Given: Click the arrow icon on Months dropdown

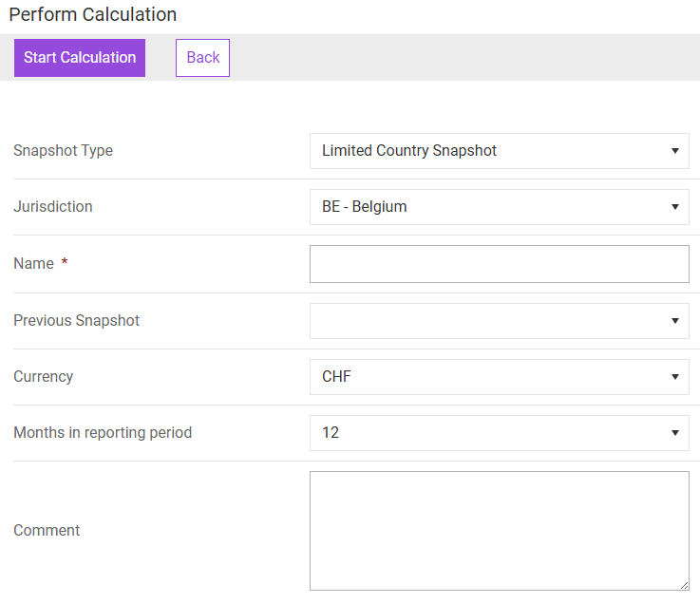Looking at the screenshot, I should [x=674, y=433].
